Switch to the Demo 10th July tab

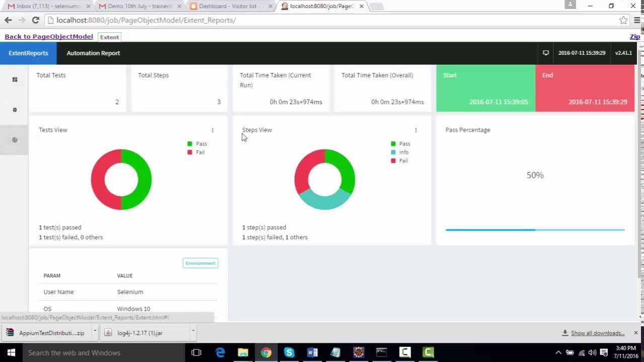click(x=139, y=6)
